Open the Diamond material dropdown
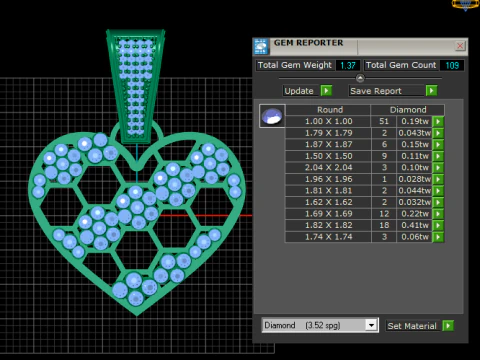Screen dimensions: 480x360 pyautogui.click(x=371, y=325)
